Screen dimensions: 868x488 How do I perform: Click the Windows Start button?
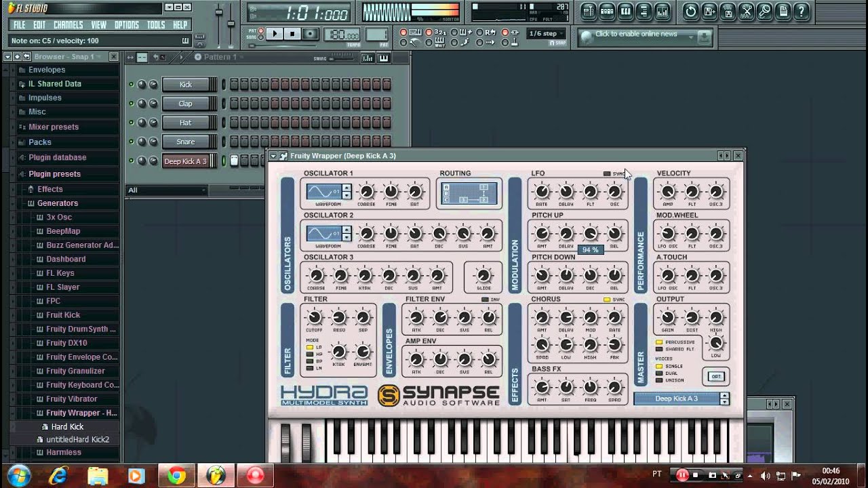[x=18, y=475]
